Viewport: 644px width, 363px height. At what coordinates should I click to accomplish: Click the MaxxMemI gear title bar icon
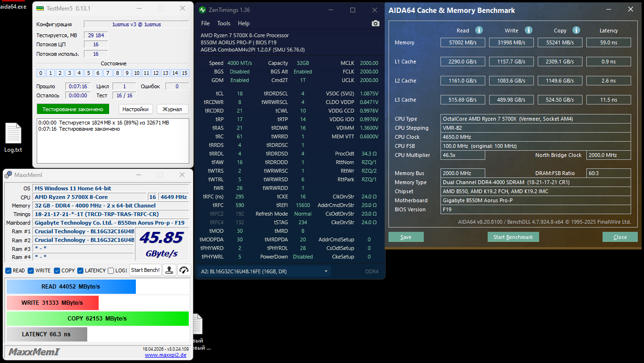tap(8, 175)
